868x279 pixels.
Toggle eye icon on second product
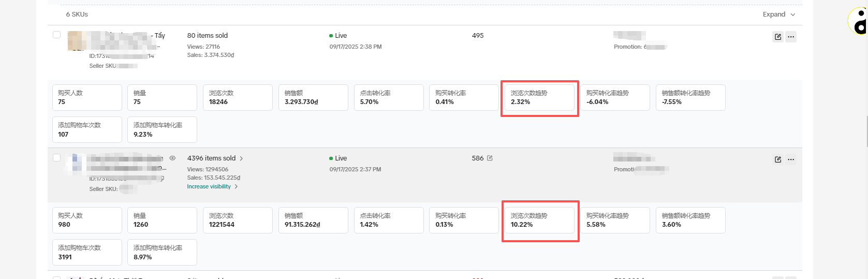click(x=172, y=158)
